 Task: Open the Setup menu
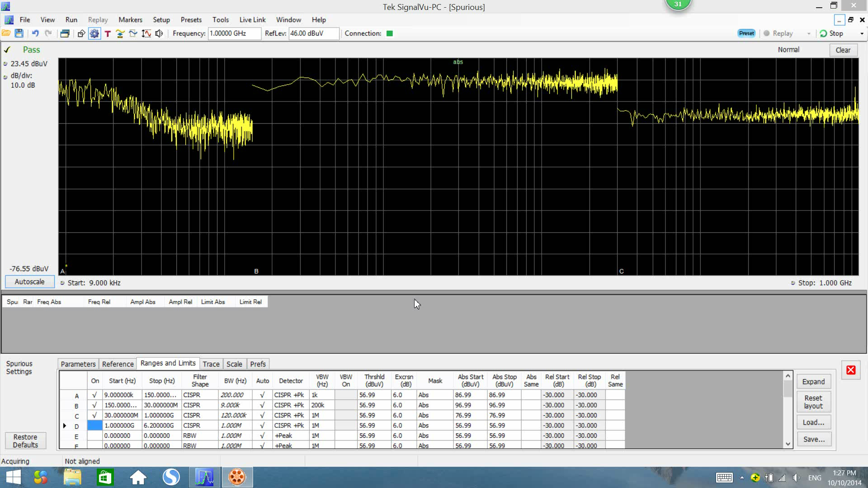click(161, 20)
